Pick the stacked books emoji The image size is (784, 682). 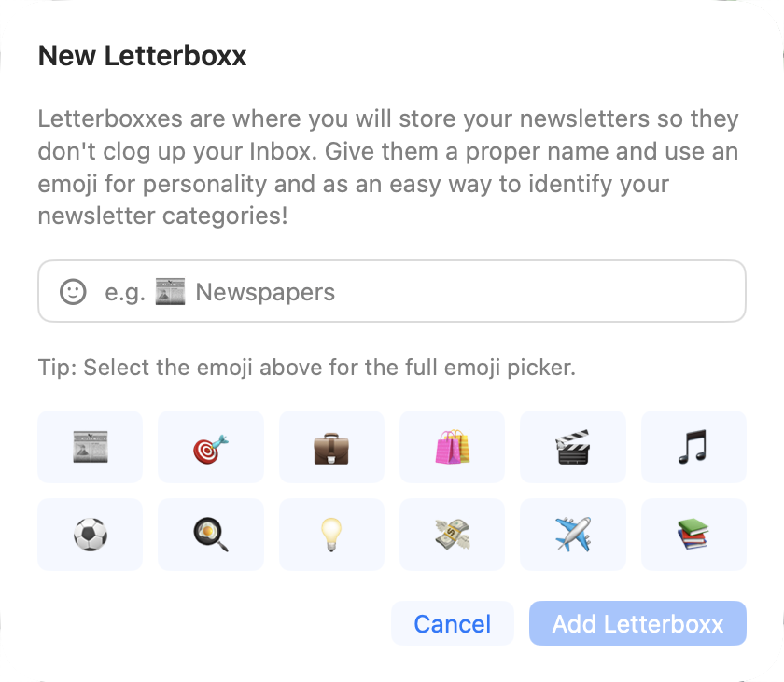(x=693, y=534)
